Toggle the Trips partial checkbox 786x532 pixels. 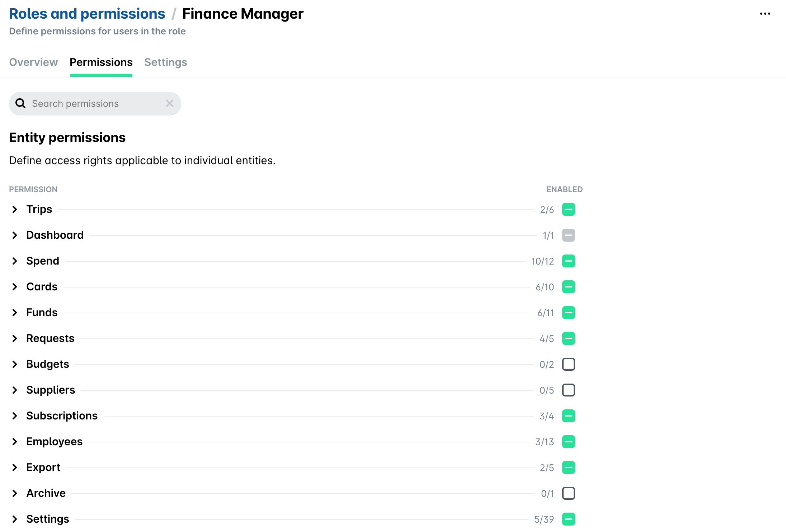click(x=569, y=209)
